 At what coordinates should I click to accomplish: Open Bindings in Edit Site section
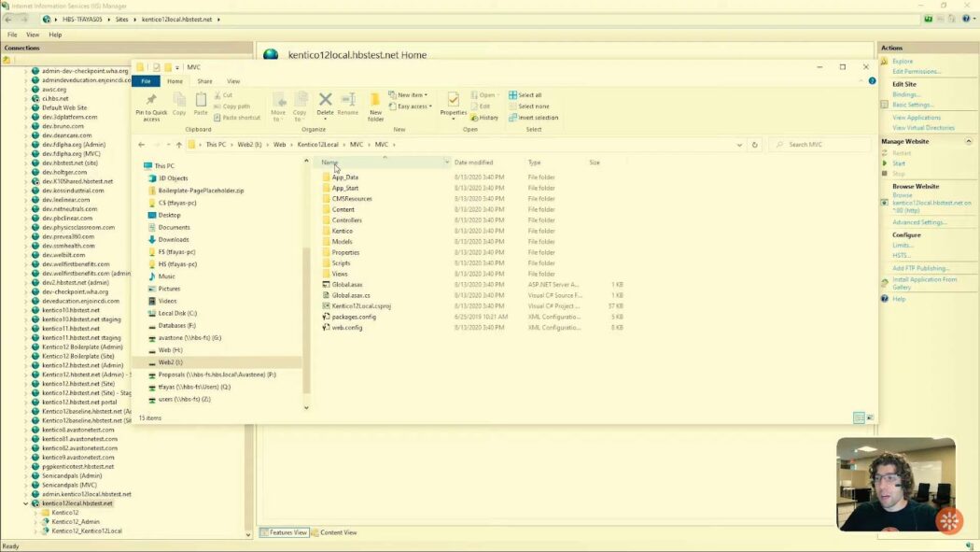[x=905, y=94]
